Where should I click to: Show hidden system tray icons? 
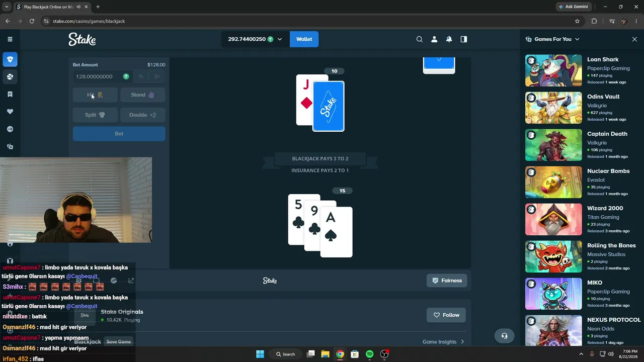pos(581,354)
